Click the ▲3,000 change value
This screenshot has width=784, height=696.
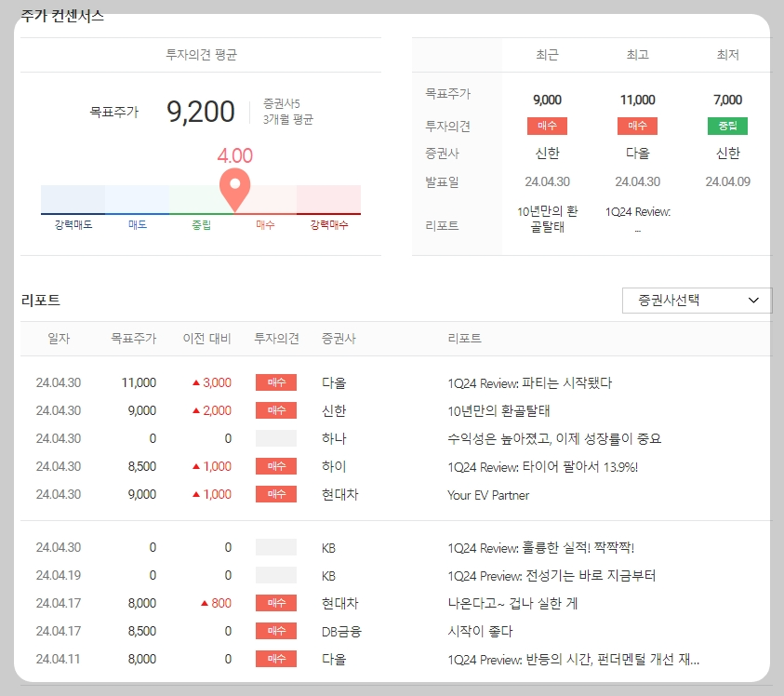click(212, 382)
